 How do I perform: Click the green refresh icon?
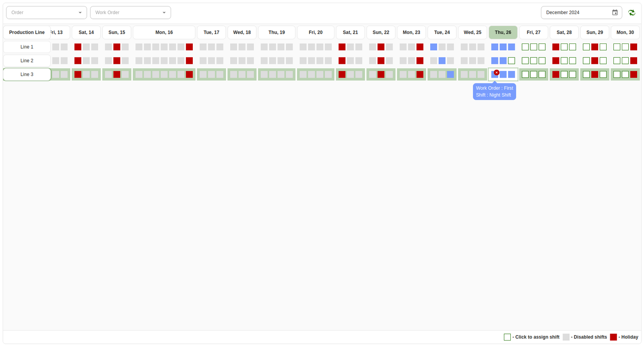(x=632, y=12)
